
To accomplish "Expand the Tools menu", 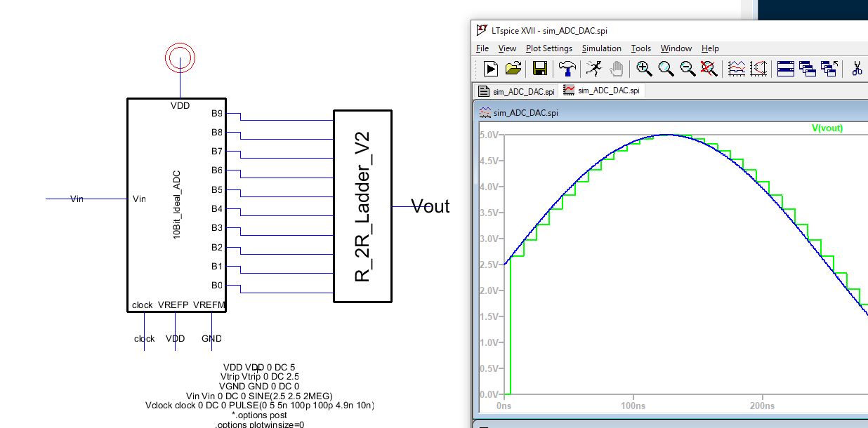I will click(640, 48).
